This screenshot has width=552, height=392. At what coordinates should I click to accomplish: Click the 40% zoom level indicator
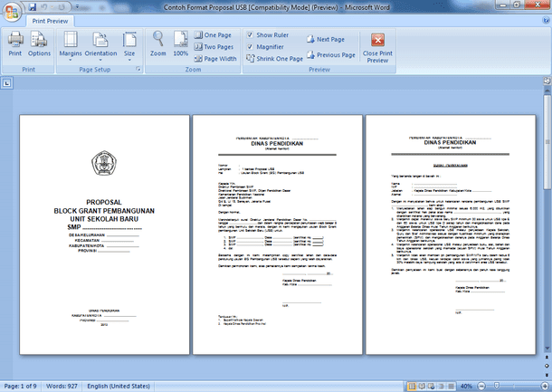466,387
